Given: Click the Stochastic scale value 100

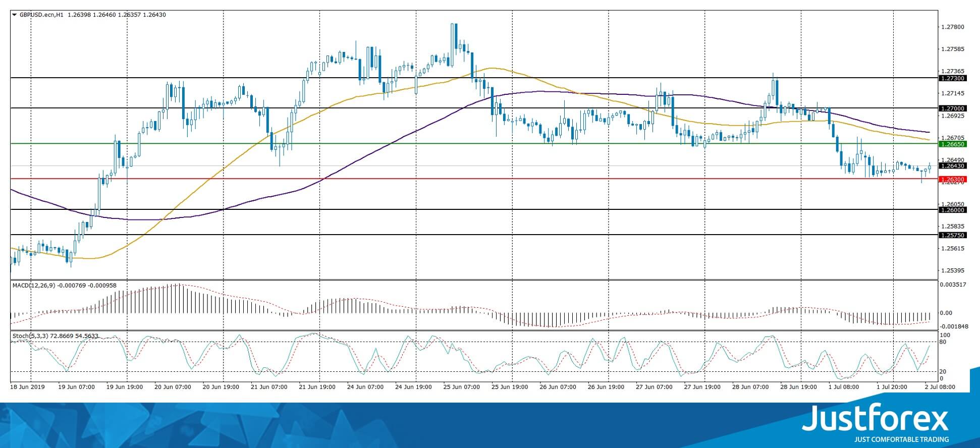Looking at the screenshot, I should point(945,335).
